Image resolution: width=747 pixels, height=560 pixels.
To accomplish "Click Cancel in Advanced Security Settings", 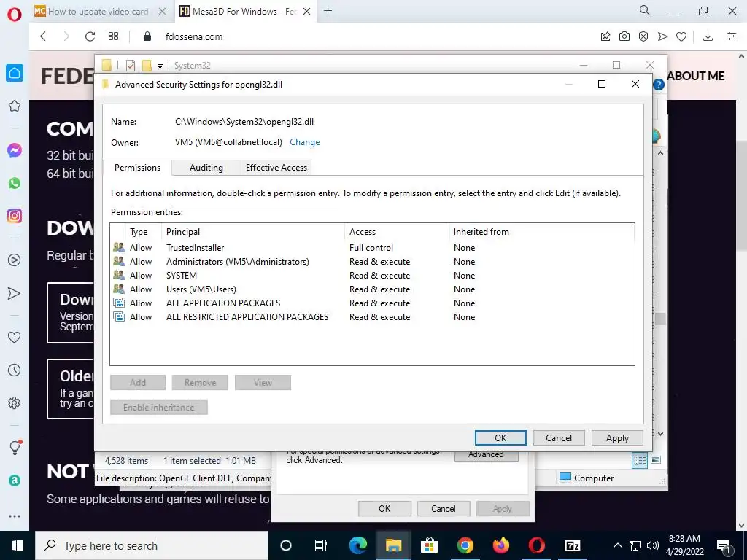I will (559, 438).
